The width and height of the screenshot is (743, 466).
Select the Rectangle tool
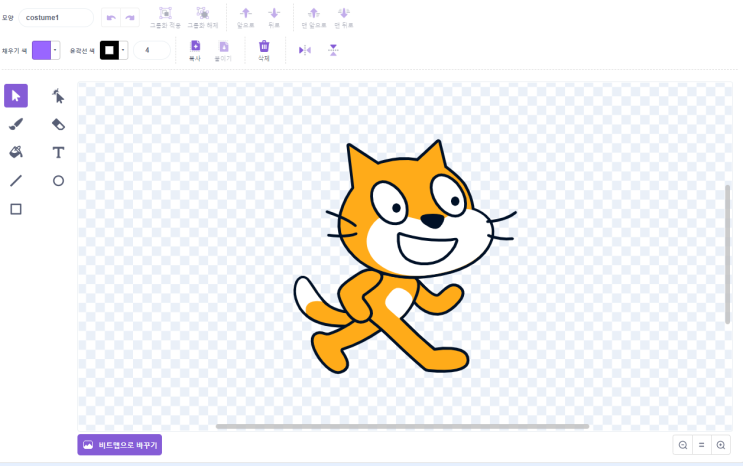pos(16,209)
